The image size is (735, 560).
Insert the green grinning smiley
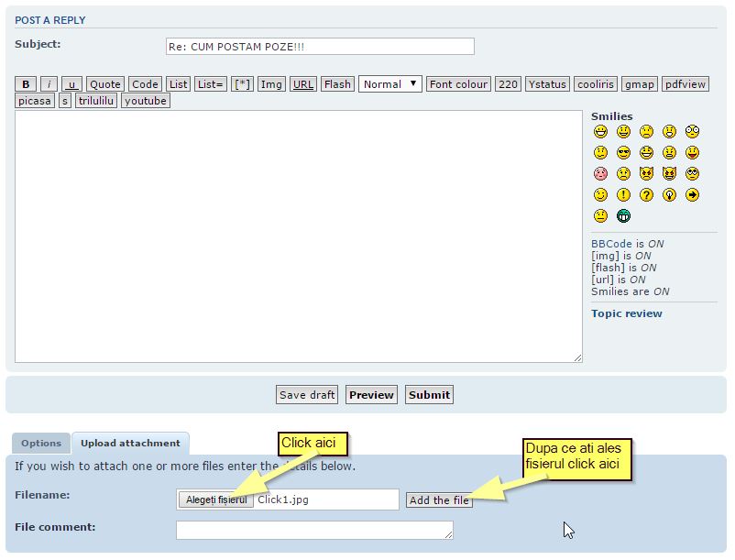point(623,216)
